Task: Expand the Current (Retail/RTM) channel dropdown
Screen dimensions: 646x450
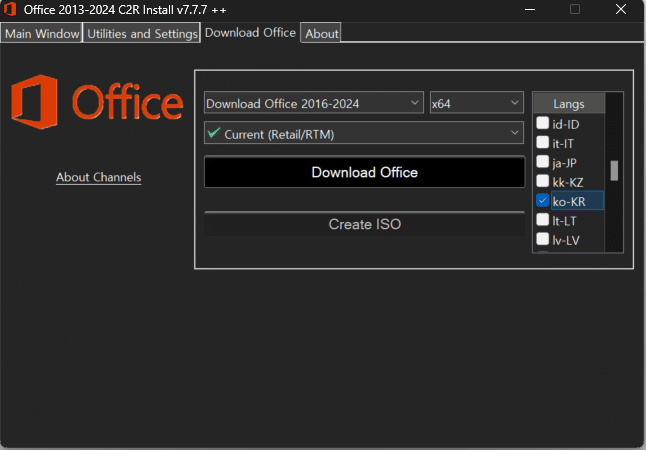Action: pos(364,133)
